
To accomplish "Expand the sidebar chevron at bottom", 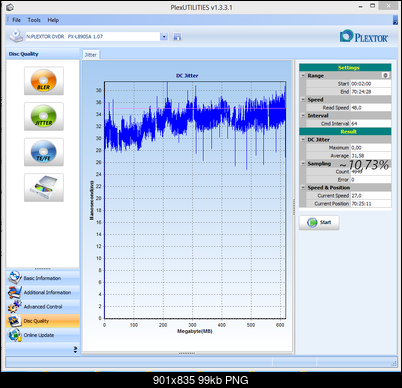I will click(75, 349).
